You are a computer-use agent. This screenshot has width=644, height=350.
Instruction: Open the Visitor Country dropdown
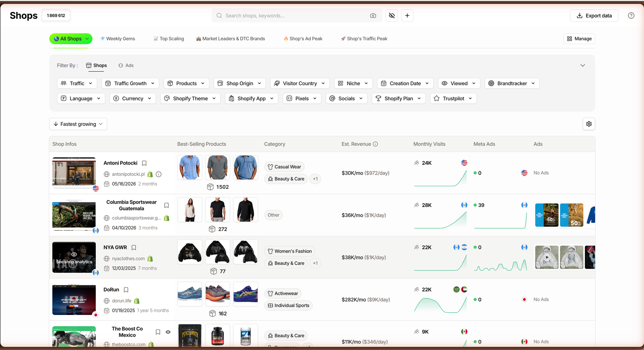pyautogui.click(x=300, y=83)
